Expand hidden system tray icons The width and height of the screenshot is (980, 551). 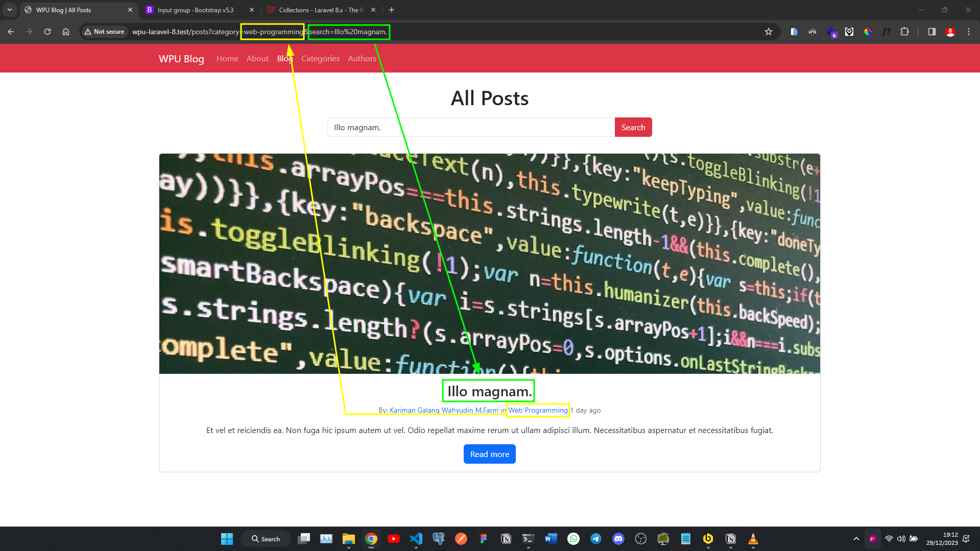pos(855,538)
